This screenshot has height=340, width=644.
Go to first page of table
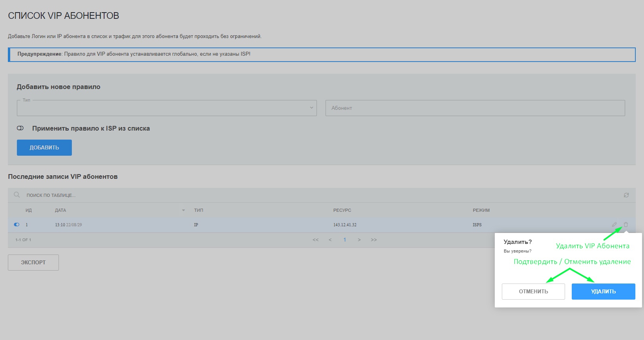(x=315, y=240)
